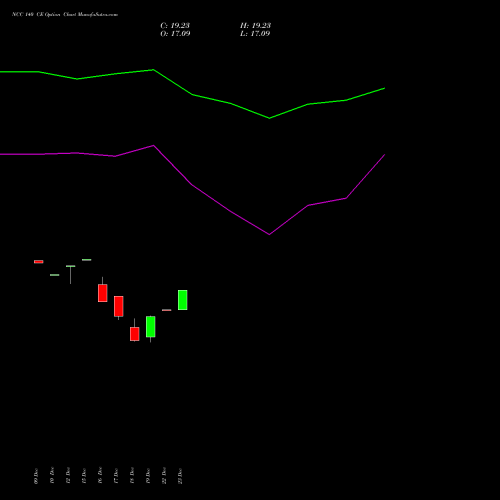The image size is (500, 500).
Task: Select the thin red candle for 22 Dec
Action: coord(167,310)
